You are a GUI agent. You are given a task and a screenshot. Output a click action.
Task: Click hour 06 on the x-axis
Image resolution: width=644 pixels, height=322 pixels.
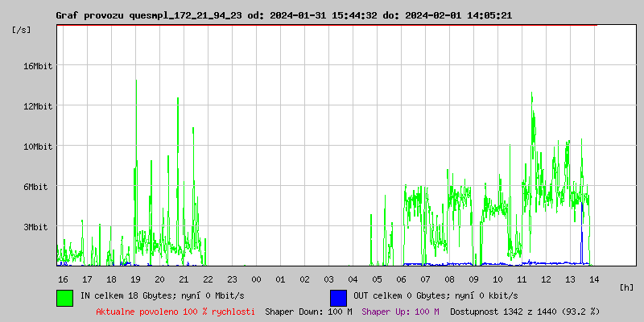click(x=401, y=279)
